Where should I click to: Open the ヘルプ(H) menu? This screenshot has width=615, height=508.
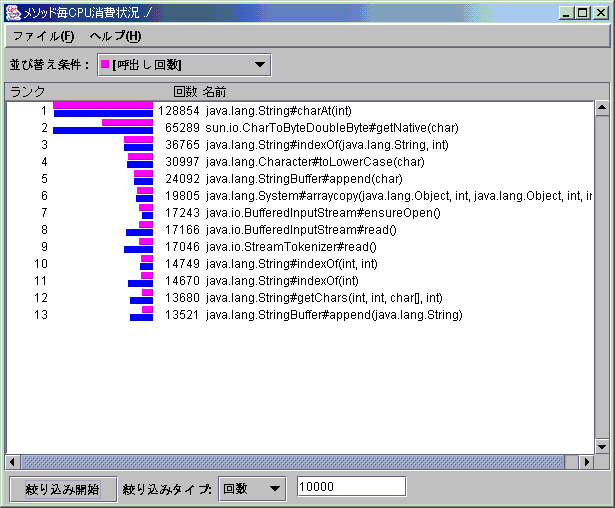coord(115,36)
